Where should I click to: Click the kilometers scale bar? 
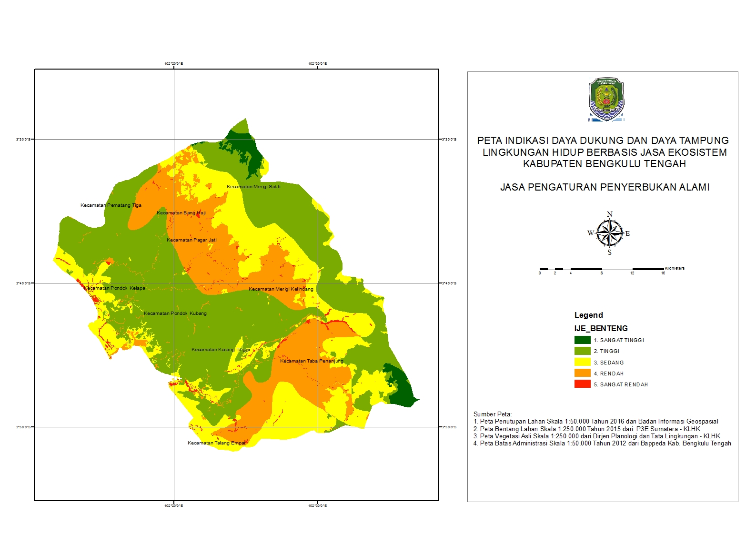click(601, 269)
